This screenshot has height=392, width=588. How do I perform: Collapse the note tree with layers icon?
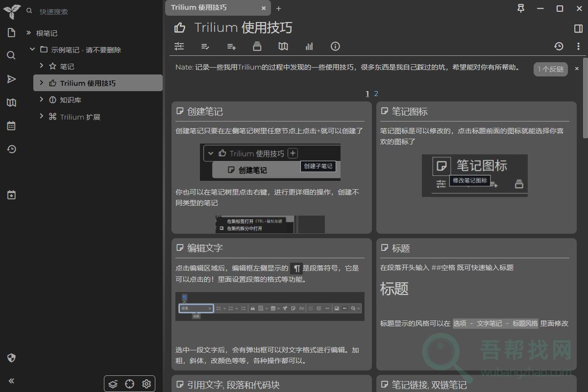point(113,384)
